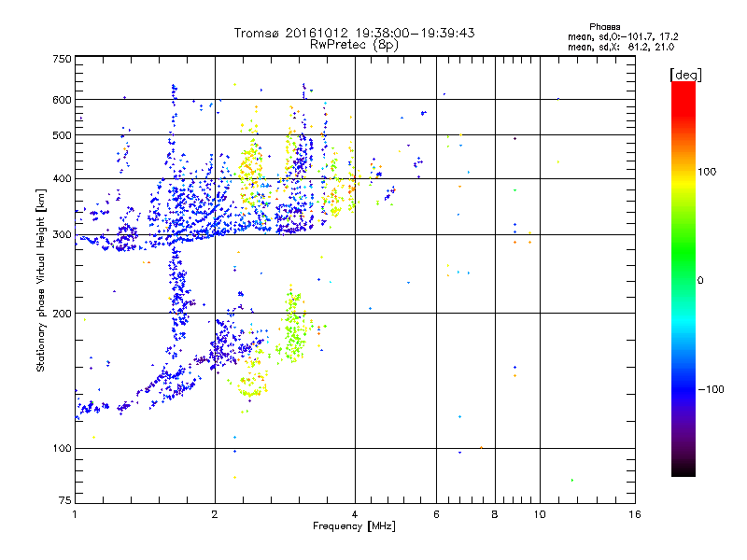Screen dimensions: 747x560
Task: Click the x-axis tick label '10'
Action: 540,514
